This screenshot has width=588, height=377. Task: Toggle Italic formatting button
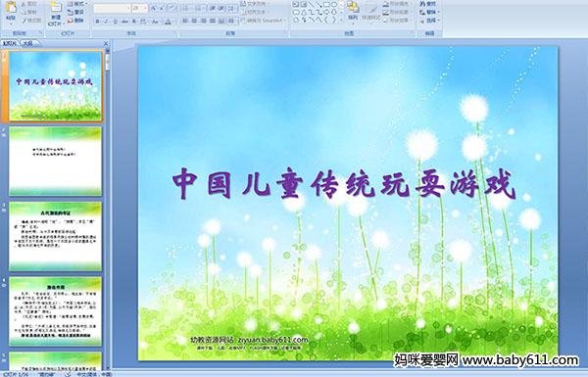coord(106,22)
